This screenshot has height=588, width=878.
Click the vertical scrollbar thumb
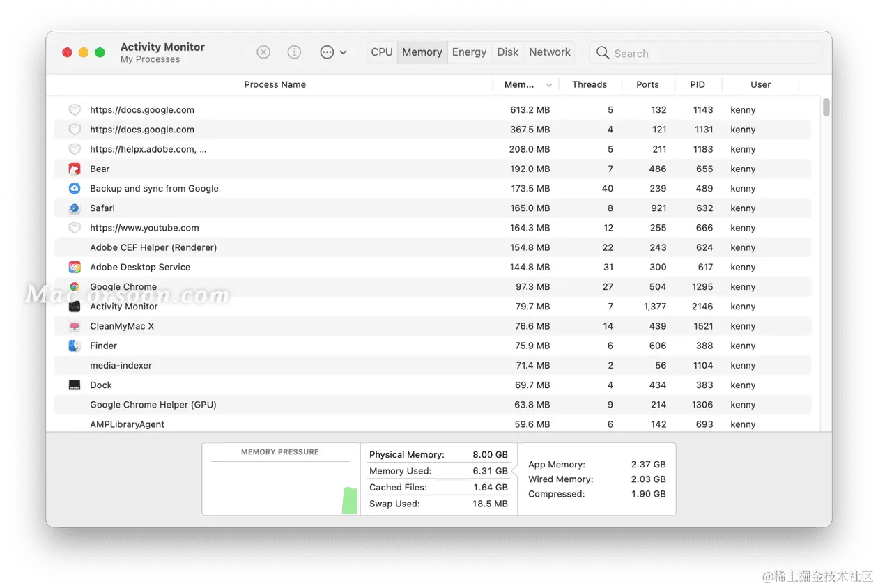tap(826, 107)
